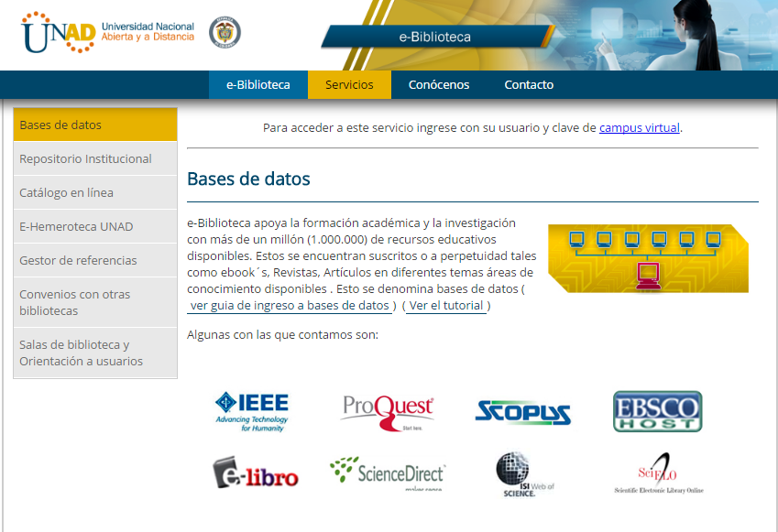Open Salas de biblioteca y Orientación item
This screenshot has height=532, width=778.
tap(95, 353)
